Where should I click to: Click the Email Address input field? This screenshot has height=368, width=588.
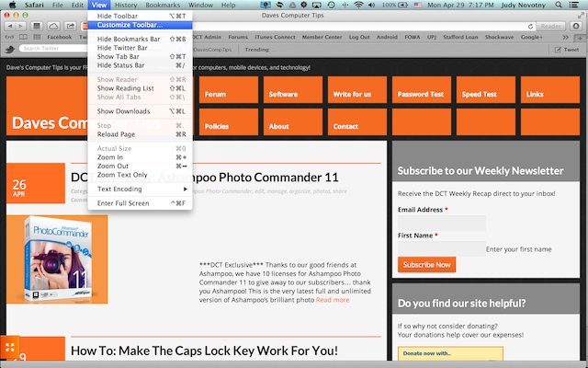coord(442,223)
